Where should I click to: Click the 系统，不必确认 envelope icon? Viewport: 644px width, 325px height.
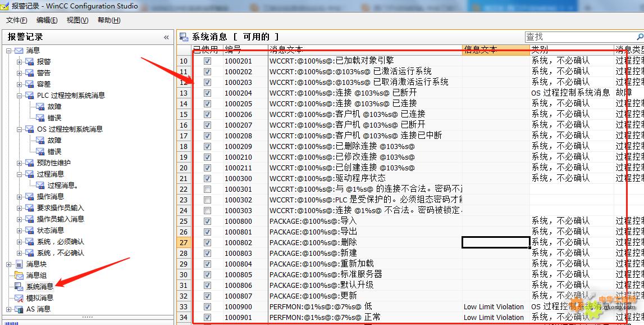click(29, 252)
